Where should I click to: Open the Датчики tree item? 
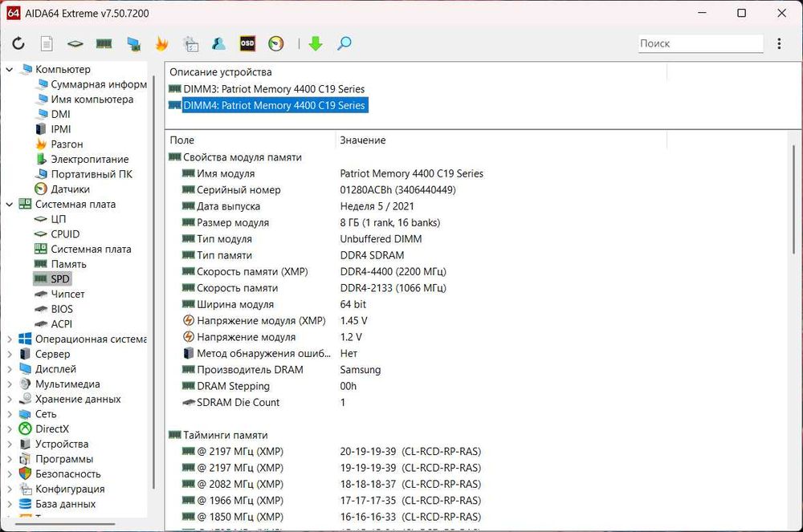63,189
